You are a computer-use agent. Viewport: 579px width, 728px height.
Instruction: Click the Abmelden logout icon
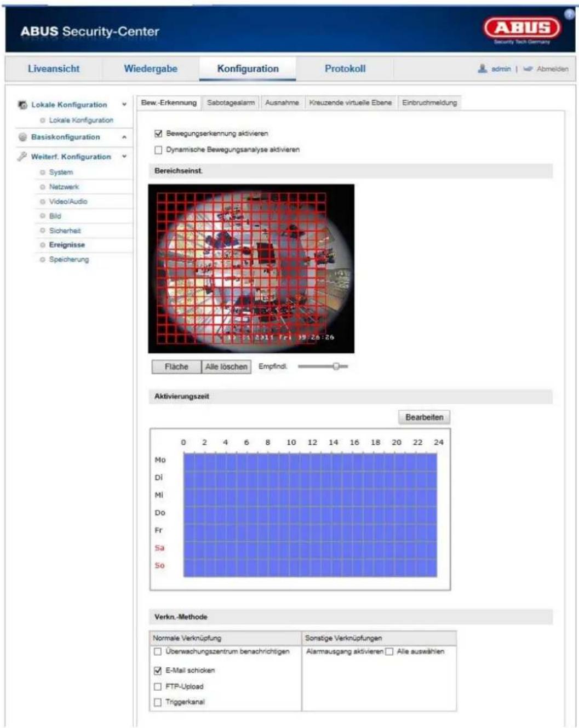(528, 68)
